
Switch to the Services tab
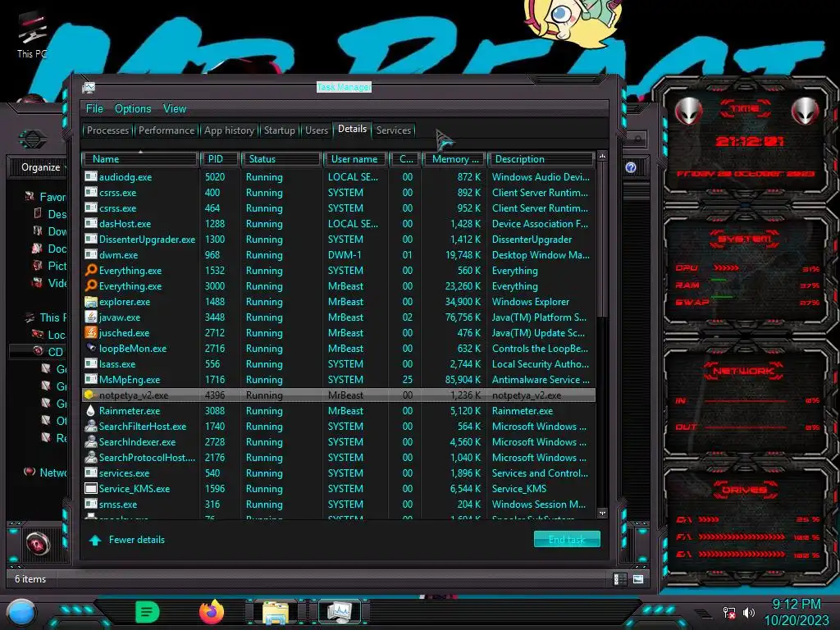pyautogui.click(x=393, y=130)
